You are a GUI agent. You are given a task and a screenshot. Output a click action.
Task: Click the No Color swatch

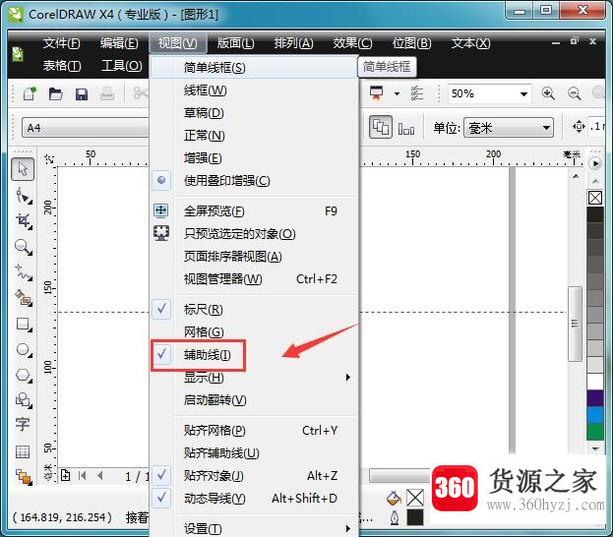pyautogui.click(x=595, y=198)
